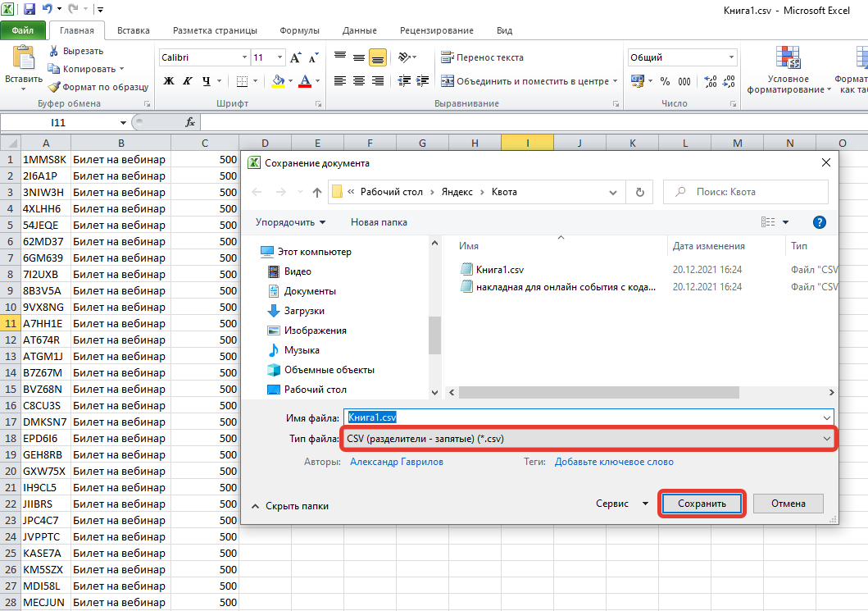Click the Отмена button
The image size is (868, 611).
[788, 504]
